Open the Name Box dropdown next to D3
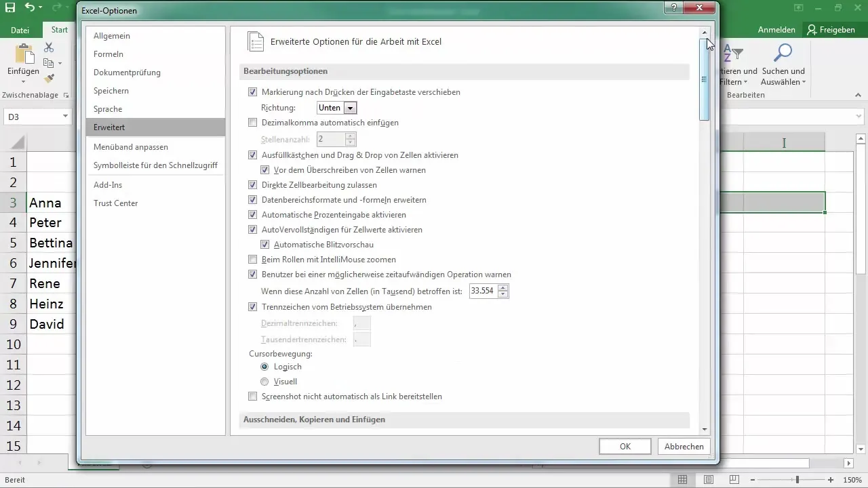The height and width of the screenshot is (488, 868). coord(66,117)
